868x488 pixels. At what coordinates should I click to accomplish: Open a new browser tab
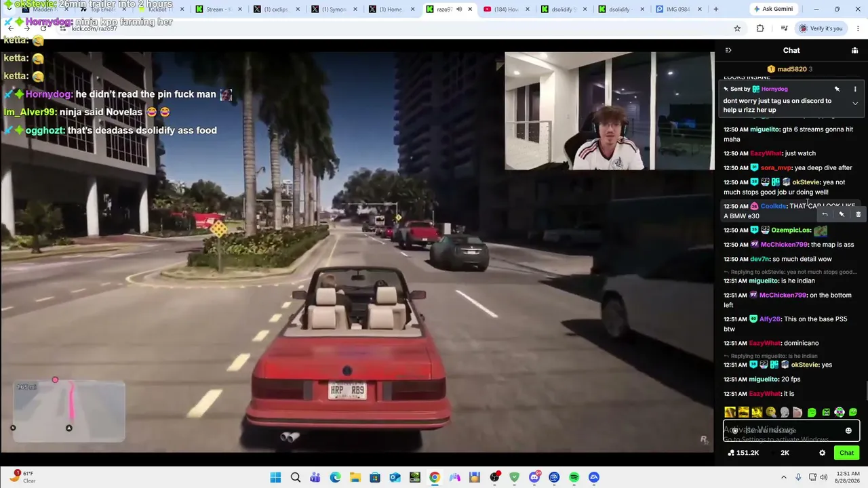click(715, 9)
